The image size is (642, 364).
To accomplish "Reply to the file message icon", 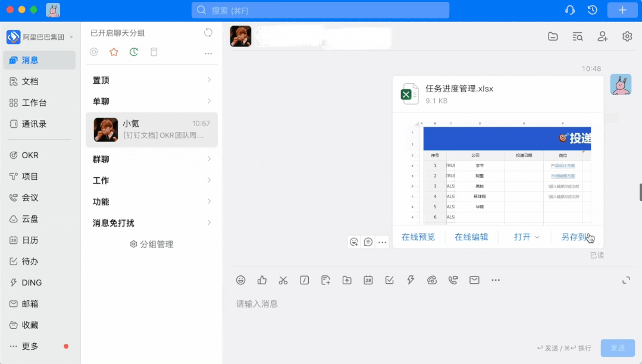I will [368, 242].
